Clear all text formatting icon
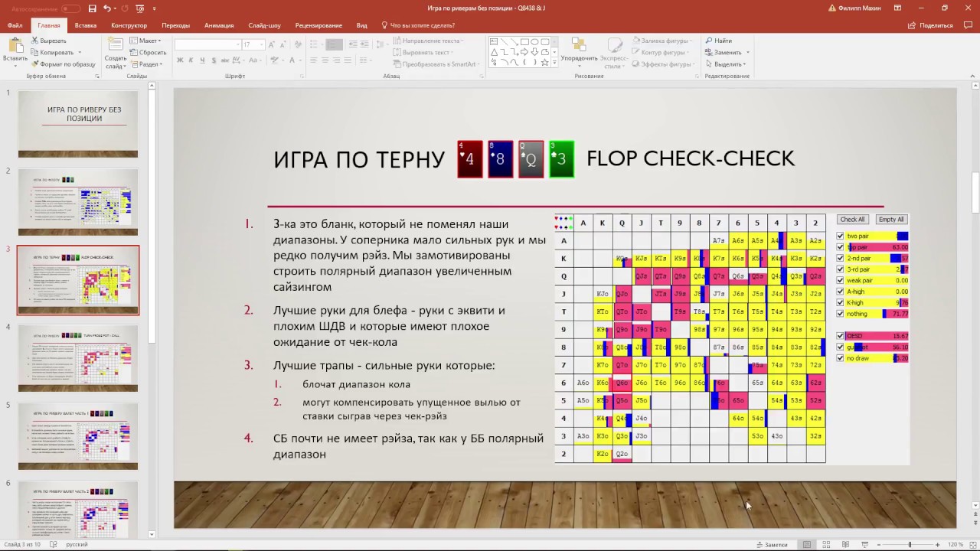The width and height of the screenshot is (980, 551). pyautogui.click(x=297, y=44)
